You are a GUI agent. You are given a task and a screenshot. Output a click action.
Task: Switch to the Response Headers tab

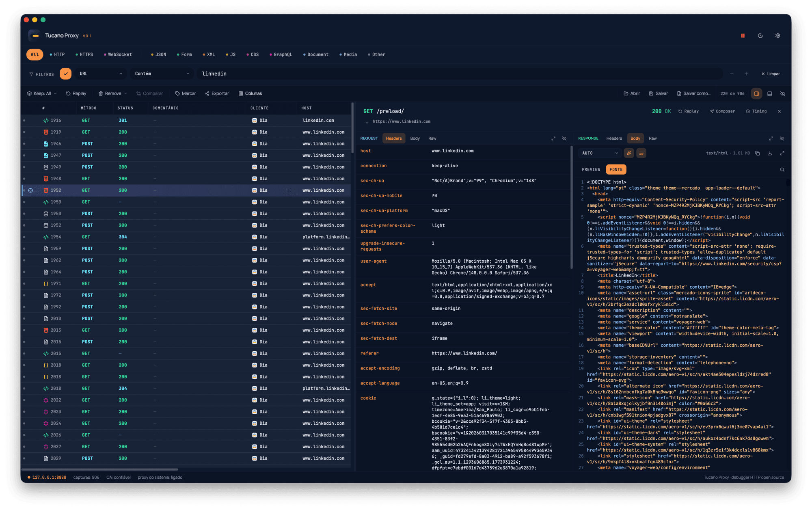pos(614,138)
